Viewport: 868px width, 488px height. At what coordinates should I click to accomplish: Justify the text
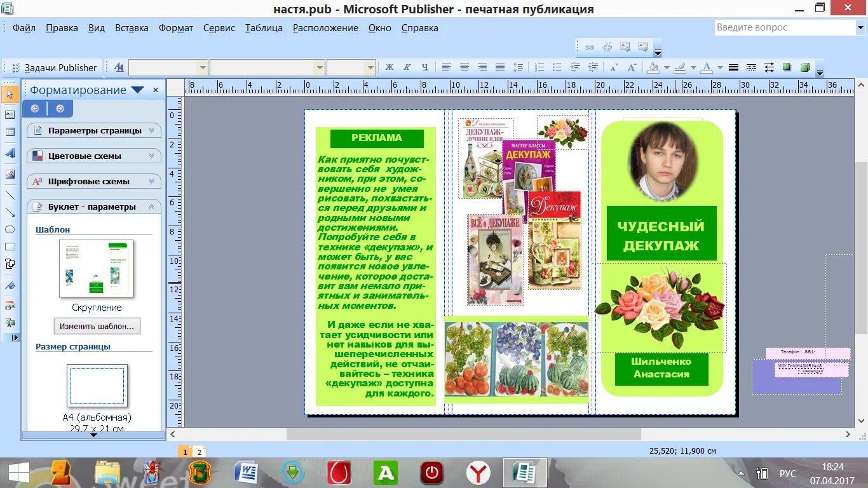500,67
